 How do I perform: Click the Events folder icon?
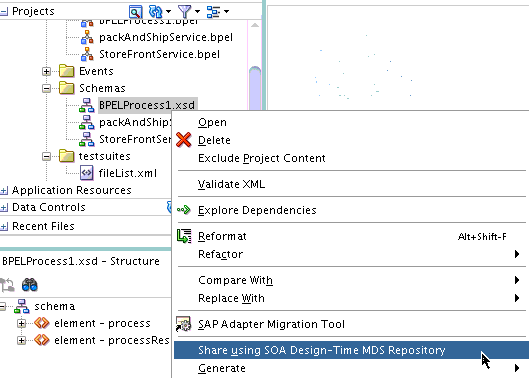(66, 71)
